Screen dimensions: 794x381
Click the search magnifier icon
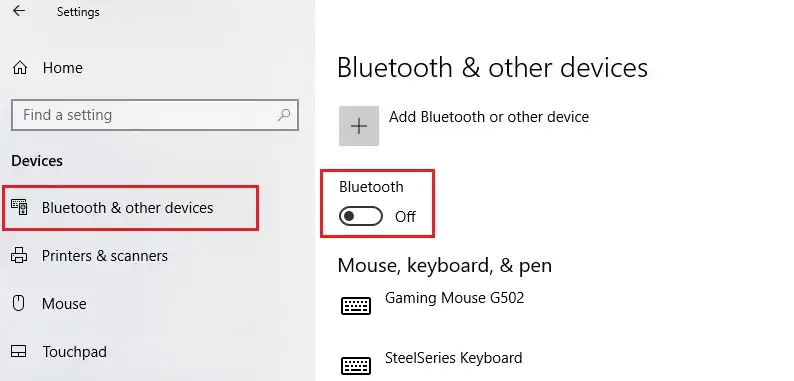[284, 115]
